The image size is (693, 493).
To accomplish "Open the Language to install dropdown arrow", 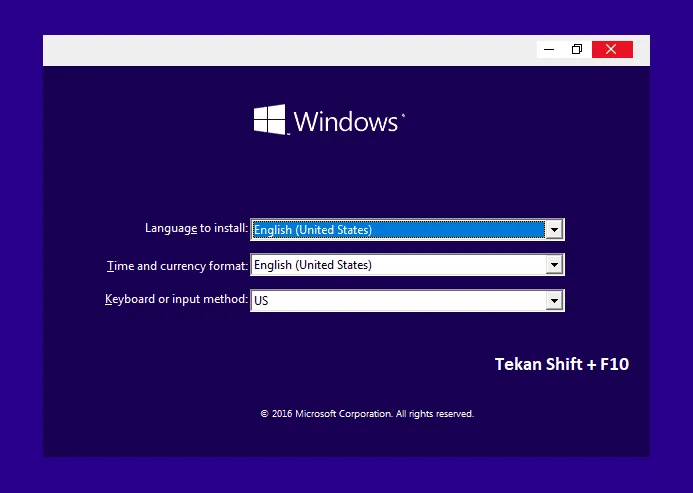I will [x=554, y=229].
